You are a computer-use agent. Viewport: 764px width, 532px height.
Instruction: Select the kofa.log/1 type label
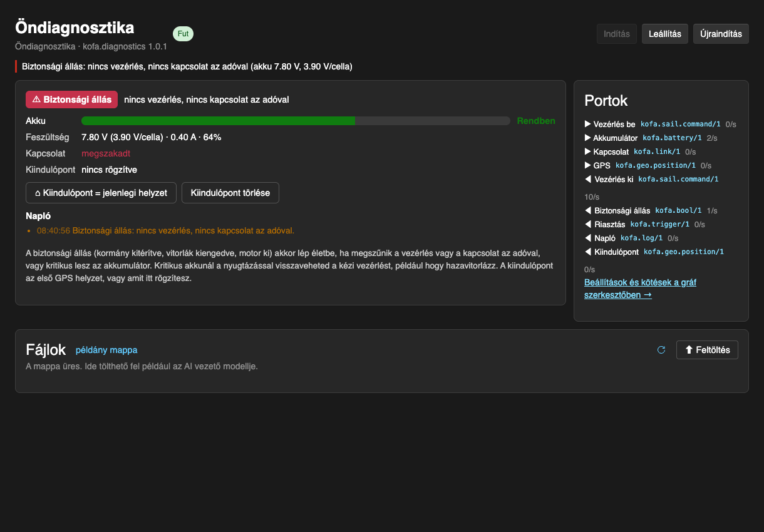641,238
